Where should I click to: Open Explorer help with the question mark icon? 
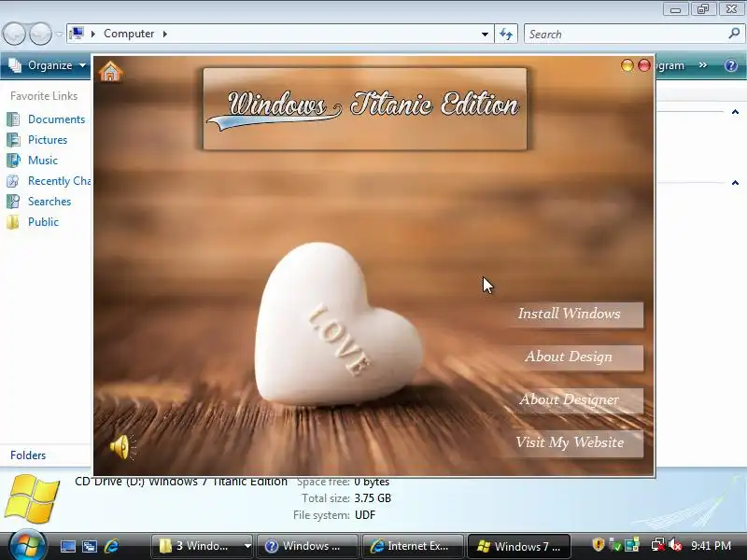pyautogui.click(x=731, y=65)
